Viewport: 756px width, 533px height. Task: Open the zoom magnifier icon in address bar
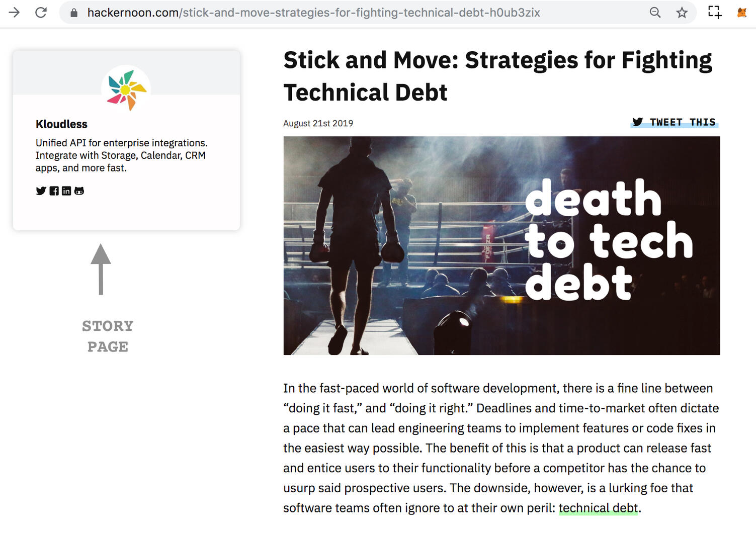coord(655,12)
